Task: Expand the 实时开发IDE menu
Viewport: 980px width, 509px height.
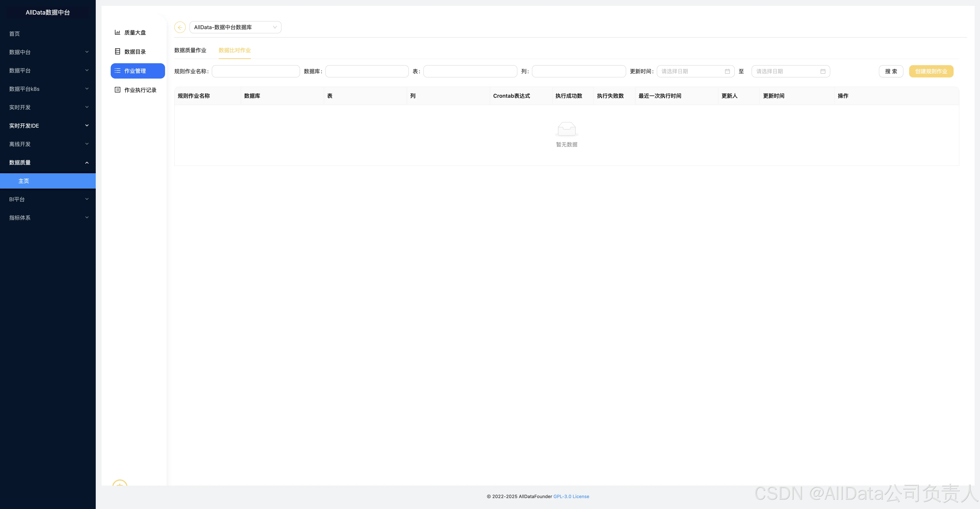Action: tap(47, 126)
